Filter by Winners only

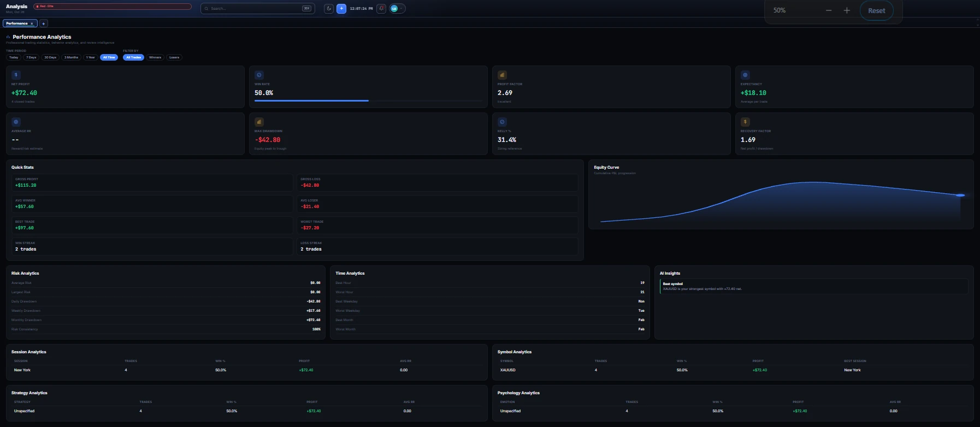155,57
